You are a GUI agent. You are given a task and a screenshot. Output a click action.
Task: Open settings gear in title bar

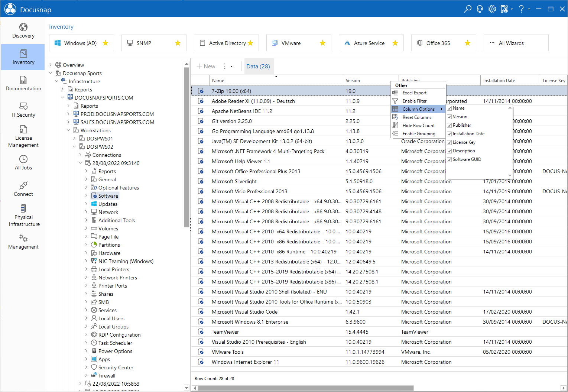pos(492,9)
